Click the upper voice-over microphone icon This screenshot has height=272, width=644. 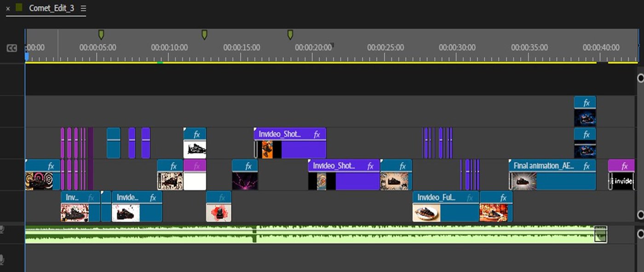[x=2, y=229]
